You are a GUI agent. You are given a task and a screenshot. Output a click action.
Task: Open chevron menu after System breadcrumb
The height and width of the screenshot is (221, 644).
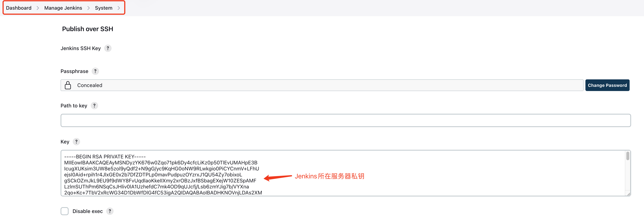pos(119,8)
